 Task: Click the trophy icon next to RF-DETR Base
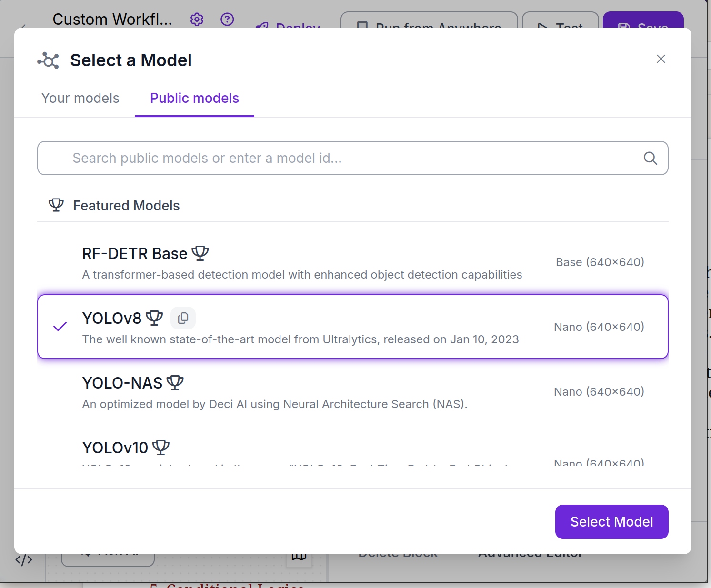click(x=200, y=253)
